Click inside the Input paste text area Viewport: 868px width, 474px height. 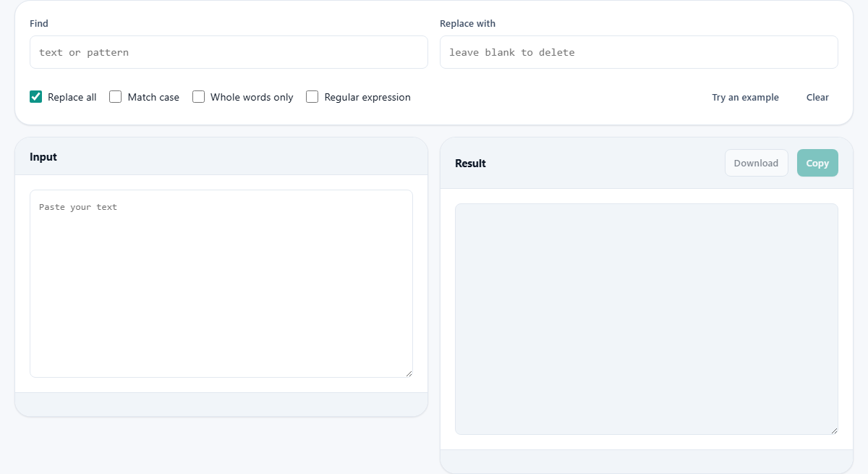point(221,284)
